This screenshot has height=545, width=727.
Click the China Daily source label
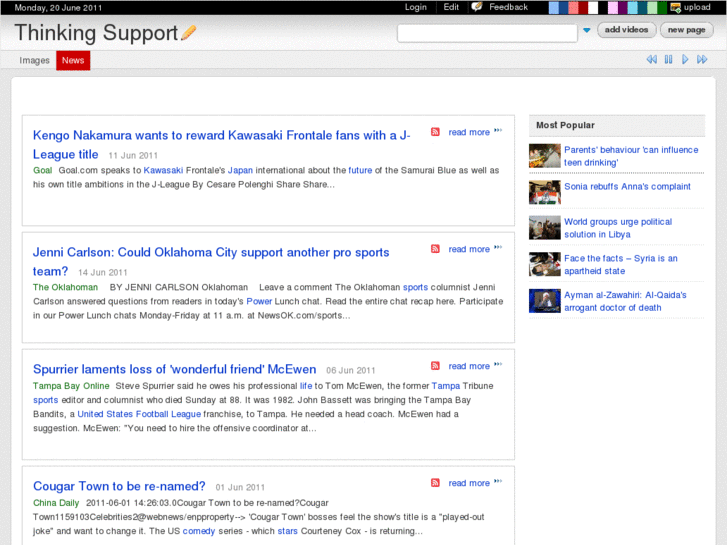pyautogui.click(x=56, y=503)
